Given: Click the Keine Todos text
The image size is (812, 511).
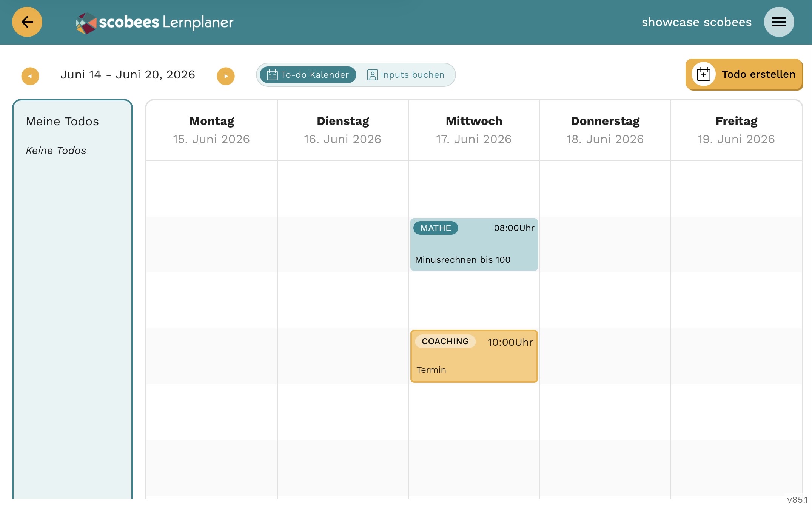Looking at the screenshot, I should point(56,151).
